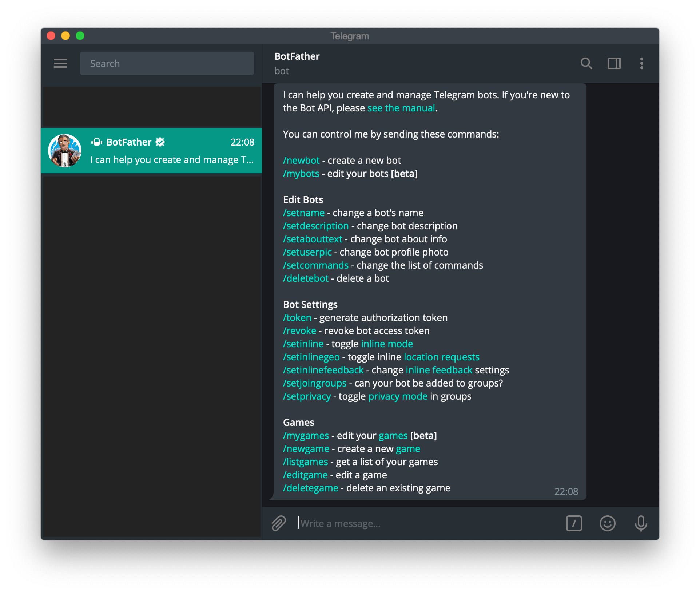Click the /setuserpic command link
The height and width of the screenshot is (594, 700).
click(x=307, y=252)
